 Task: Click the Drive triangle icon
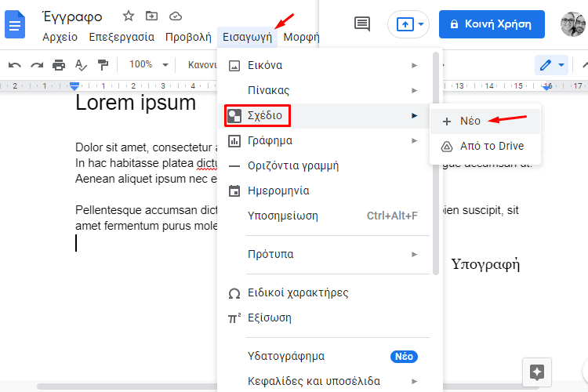(x=447, y=147)
